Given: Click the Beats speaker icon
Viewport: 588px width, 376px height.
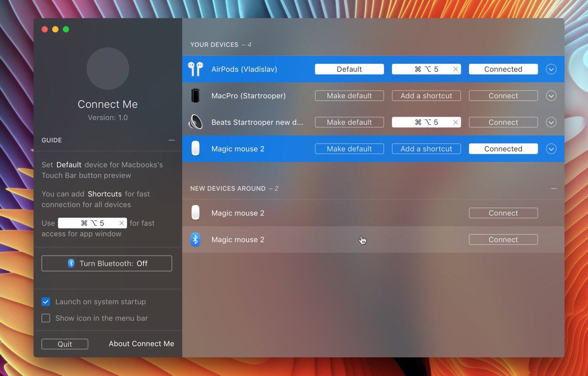Looking at the screenshot, I should (195, 122).
